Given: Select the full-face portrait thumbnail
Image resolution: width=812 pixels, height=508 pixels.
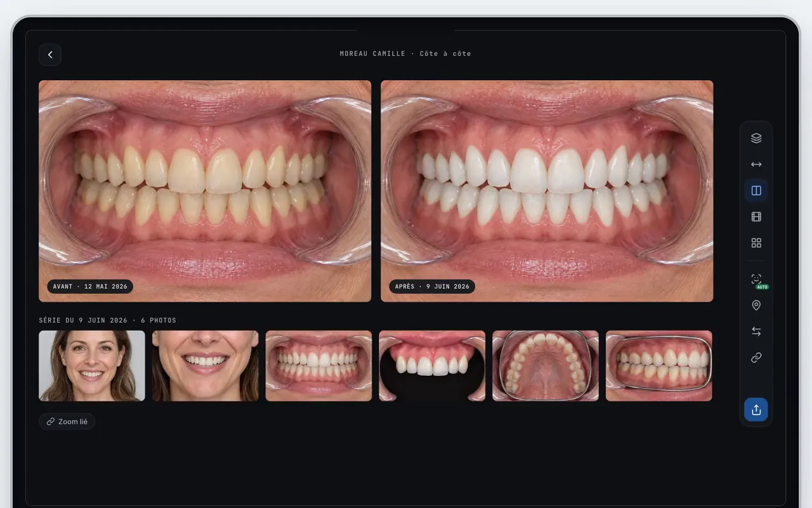Looking at the screenshot, I should click(92, 366).
